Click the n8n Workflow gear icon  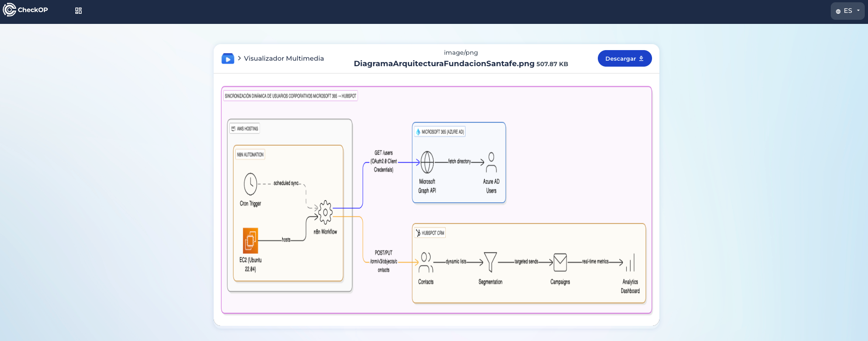click(x=325, y=212)
